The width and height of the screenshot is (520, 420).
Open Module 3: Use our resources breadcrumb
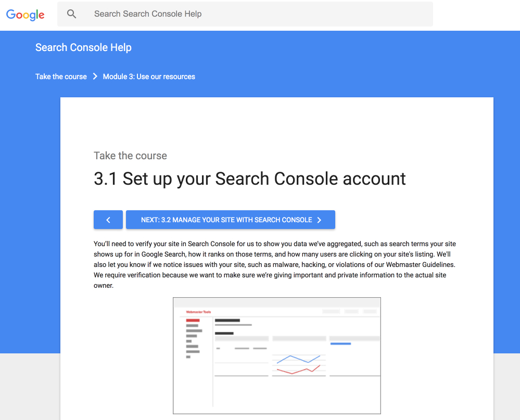149,77
